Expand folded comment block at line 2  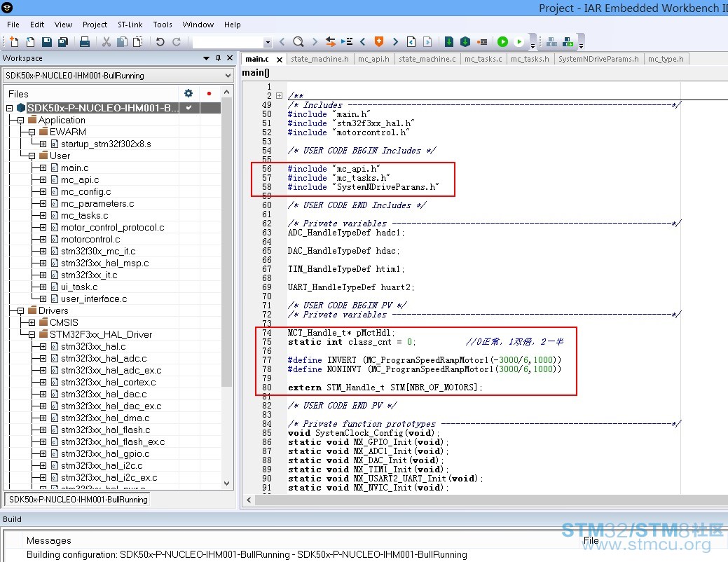[279, 96]
